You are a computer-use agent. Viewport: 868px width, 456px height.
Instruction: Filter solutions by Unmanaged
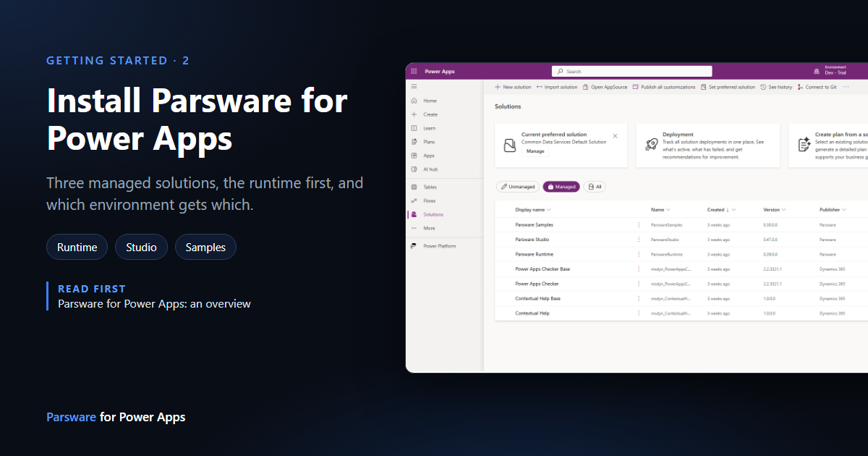point(517,187)
